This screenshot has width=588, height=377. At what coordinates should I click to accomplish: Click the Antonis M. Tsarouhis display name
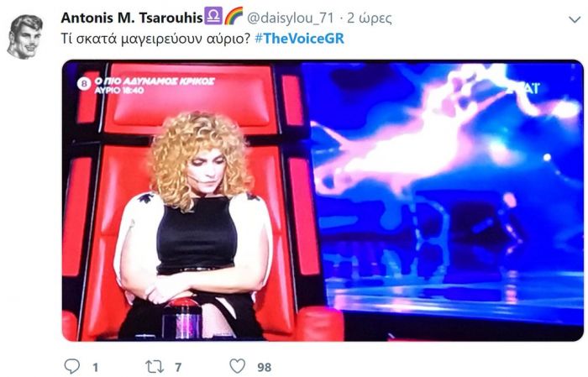(x=132, y=18)
